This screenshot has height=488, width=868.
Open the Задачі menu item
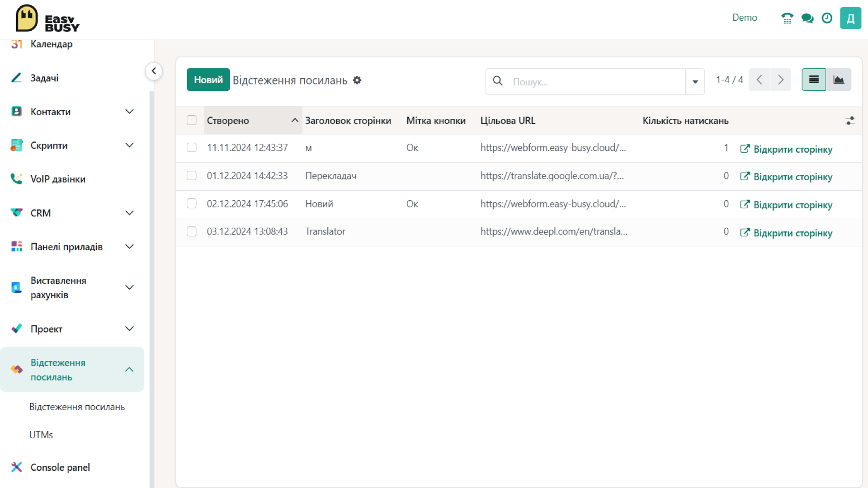click(x=44, y=78)
